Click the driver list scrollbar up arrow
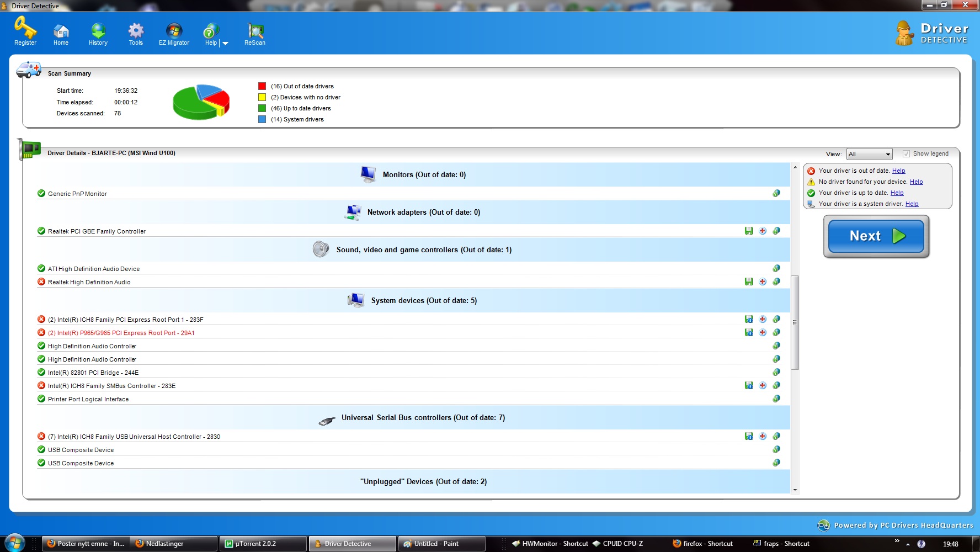 tap(795, 167)
